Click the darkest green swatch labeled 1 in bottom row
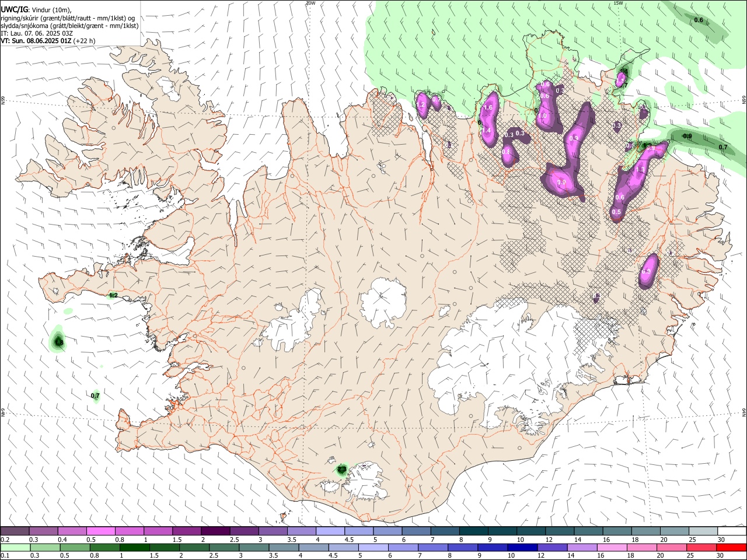Image resolution: width=747 pixels, height=560 pixels. pyautogui.click(x=135, y=547)
